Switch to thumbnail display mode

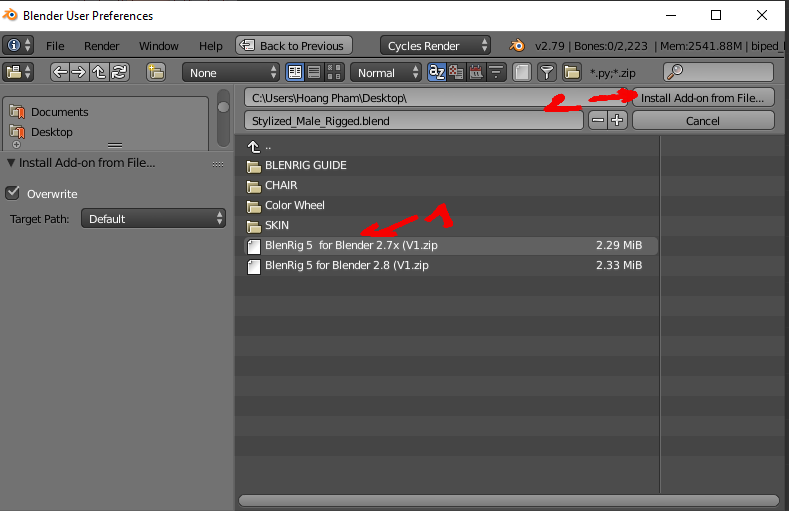coord(334,72)
